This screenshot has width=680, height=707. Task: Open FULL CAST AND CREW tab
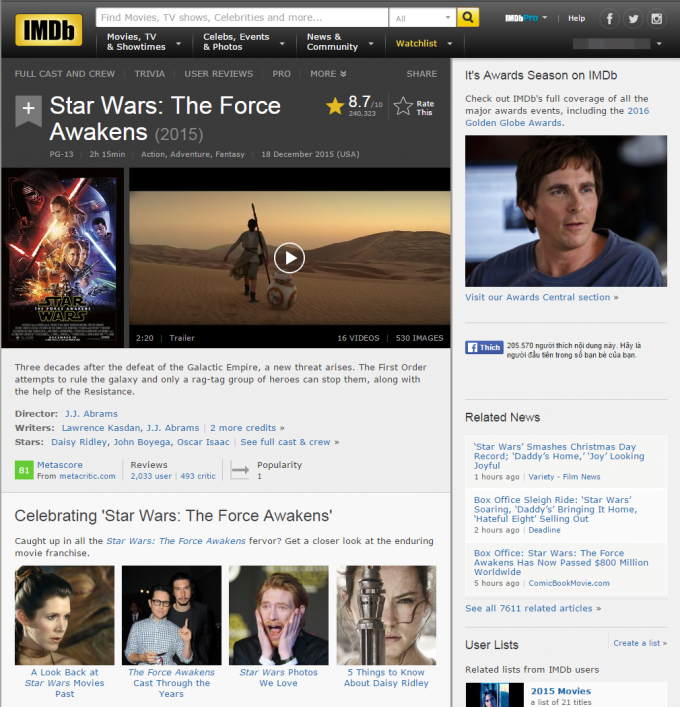tap(64, 73)
